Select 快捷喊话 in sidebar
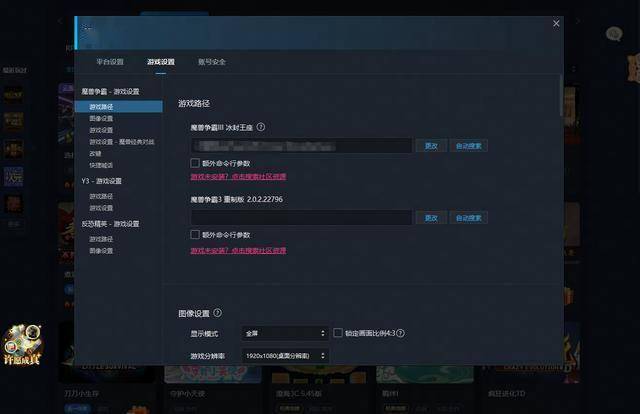This screenshot has width=640, height=414. coord(101,165)
